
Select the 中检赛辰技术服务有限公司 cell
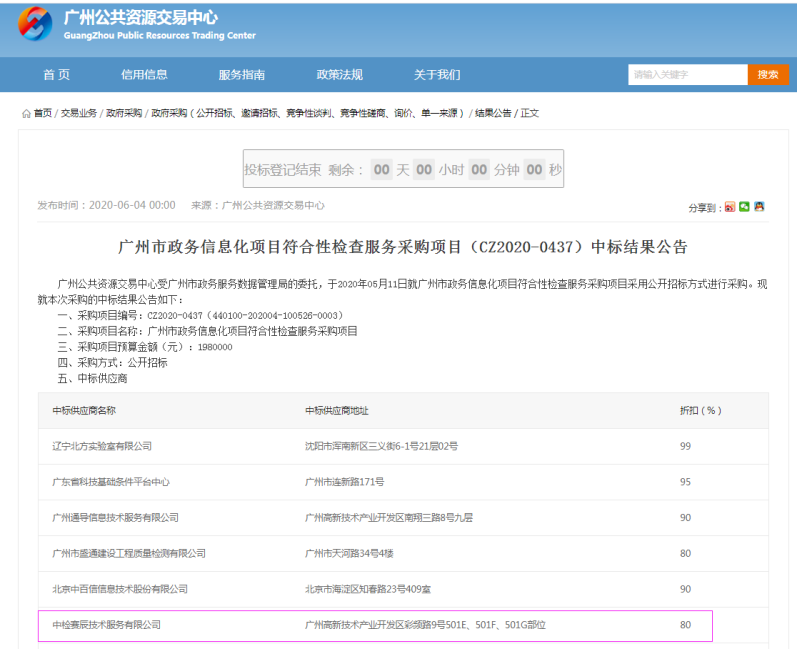click(x=106, y=625)
